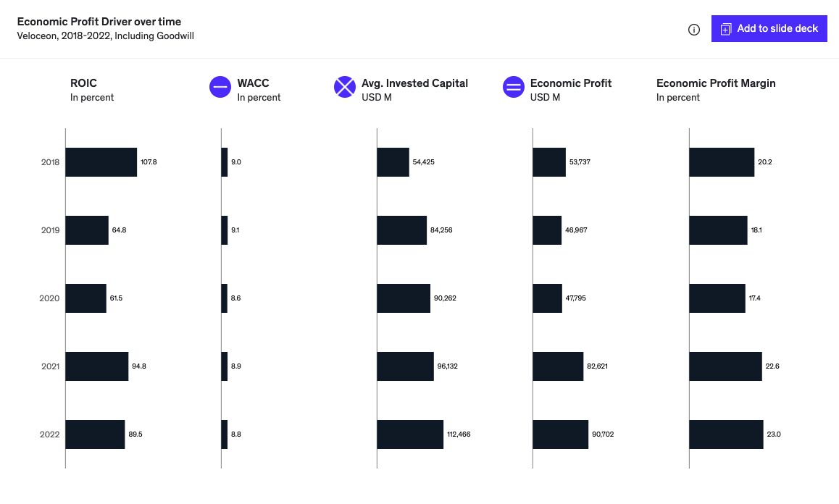
Task: Click the equals badge next to Economic Profit
Action: [x=514, y=87]
